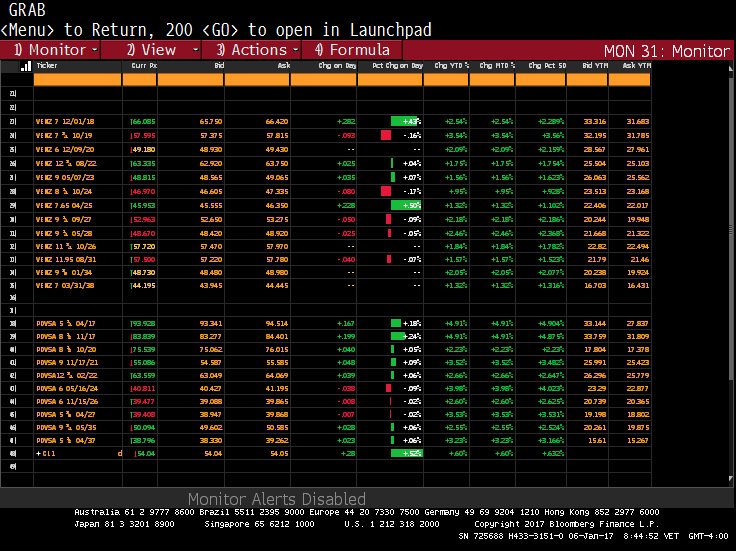This screenshot has width=736, height=551.
Task: Focus the orange filter field under Chg on Day
Action: [x=323, y=80]
